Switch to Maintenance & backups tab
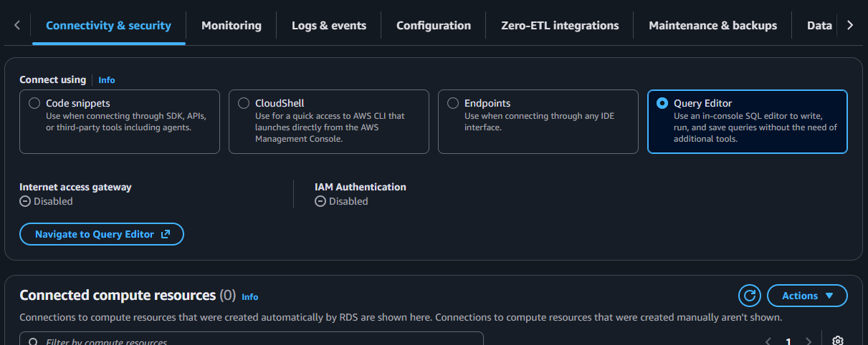Screen dimensions: 868x345 click(712, 26)
